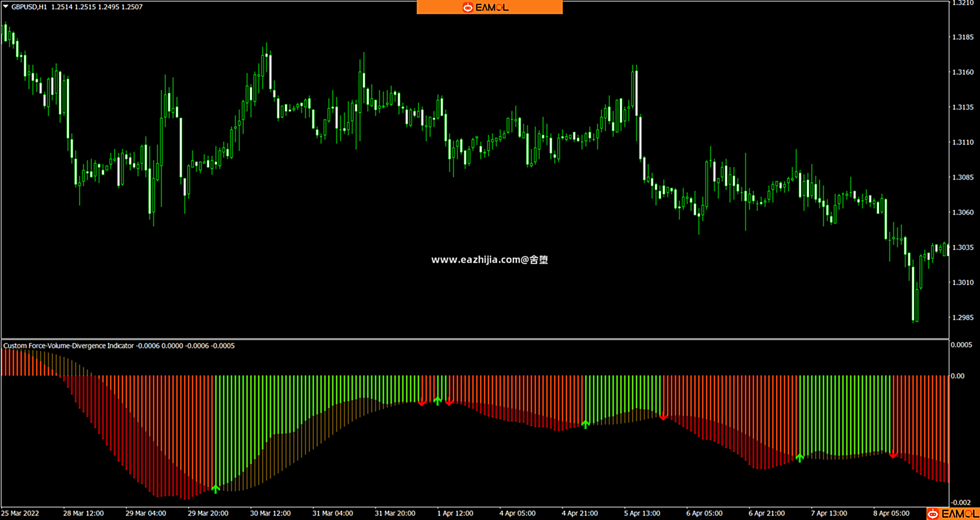Click green up arrow between two red arrows
This screenshot has width=980, height=520.
click(438, 401)
